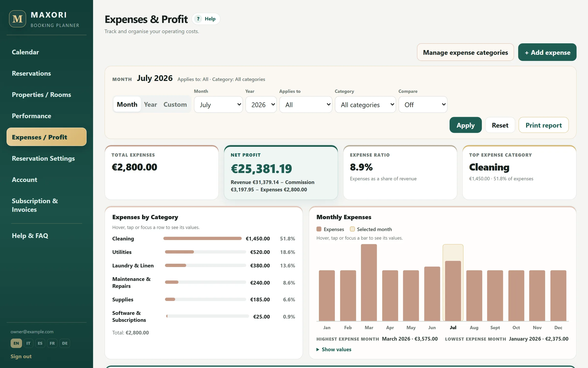The image size is (588, 368).
Task: Click the Apply filters button
Action: click(465, 125)
